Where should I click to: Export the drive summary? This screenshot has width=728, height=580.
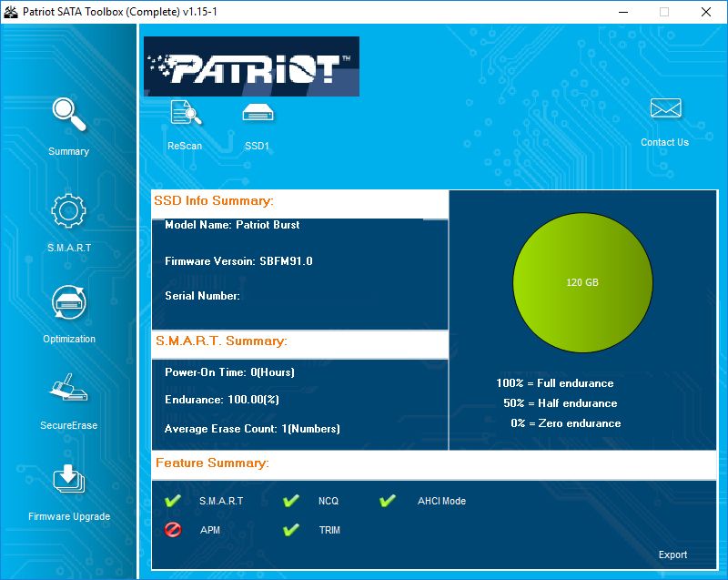click(672, 555)
